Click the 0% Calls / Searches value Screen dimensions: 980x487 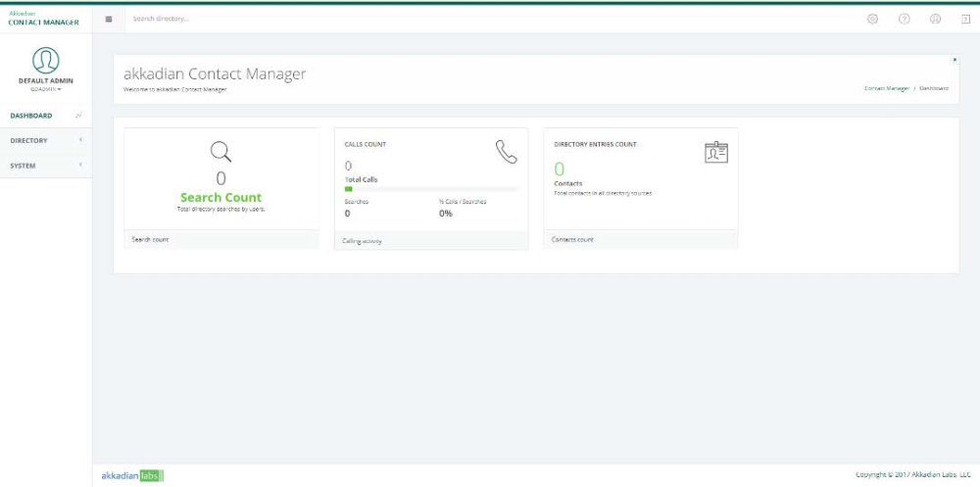[x=446, y=214]
